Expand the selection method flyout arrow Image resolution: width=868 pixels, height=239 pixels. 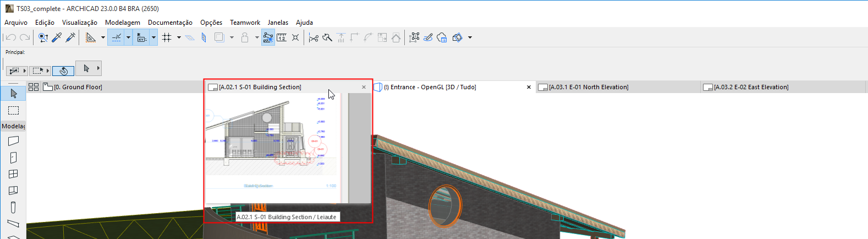pos(25,70)
